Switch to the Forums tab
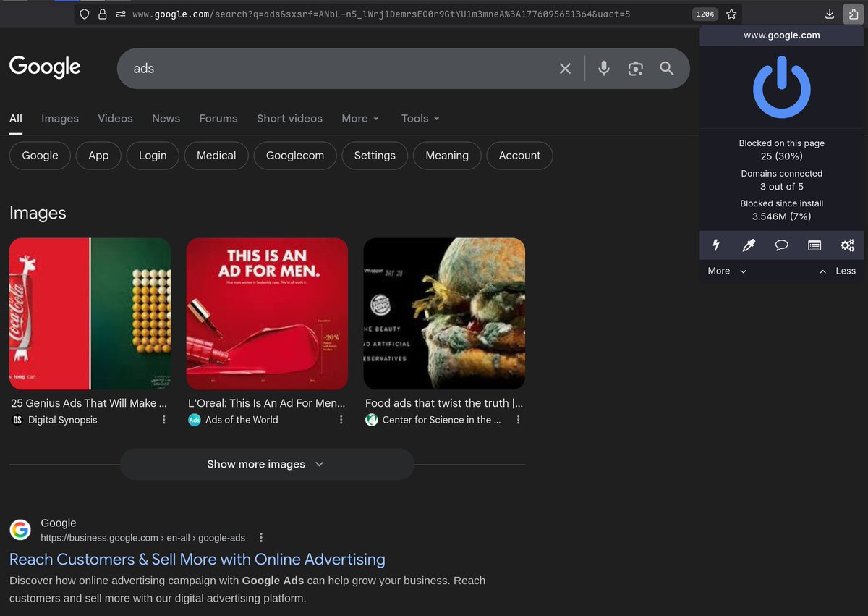This screenshot has width=868, height=616. point(218,119)
